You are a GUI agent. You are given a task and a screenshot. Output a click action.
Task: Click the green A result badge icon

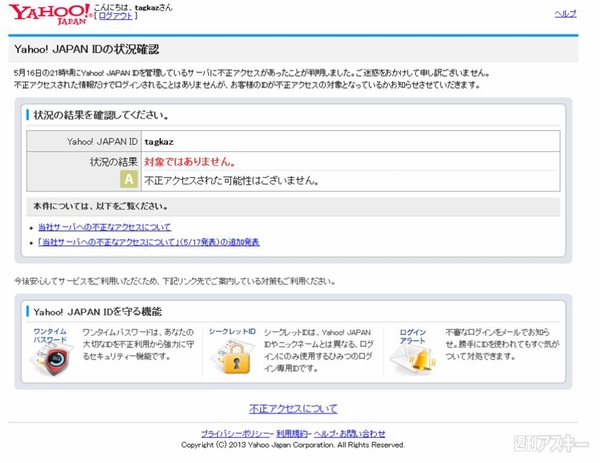tap(129, 179)
